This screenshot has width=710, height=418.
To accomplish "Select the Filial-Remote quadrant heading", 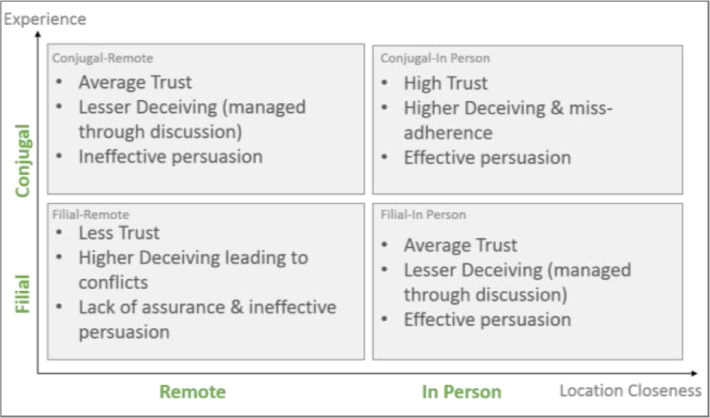I will click(x=91, y=214).
